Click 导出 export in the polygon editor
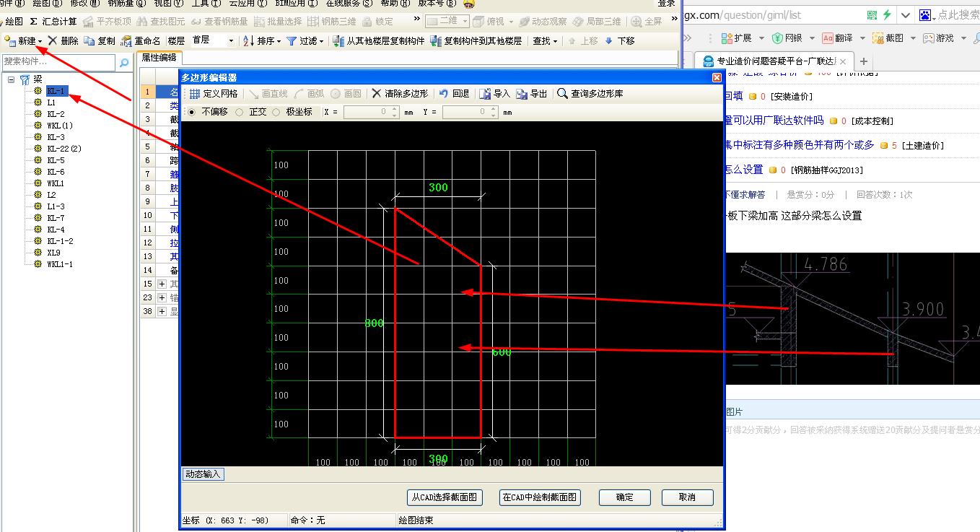 point(533,94)
